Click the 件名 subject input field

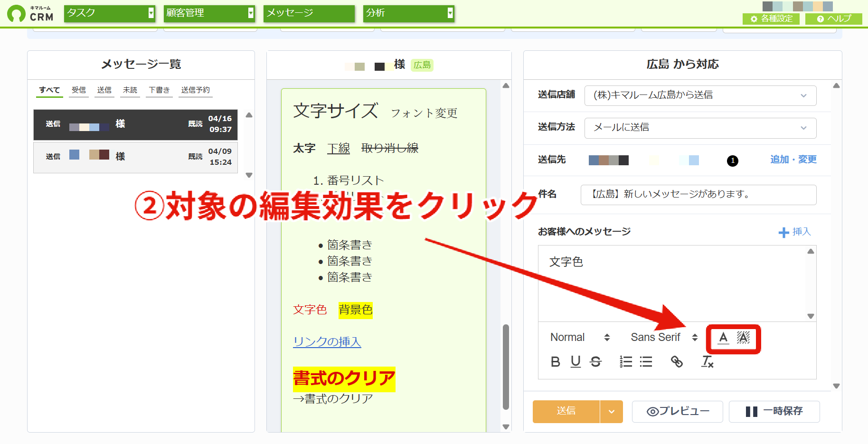point(698,195)
